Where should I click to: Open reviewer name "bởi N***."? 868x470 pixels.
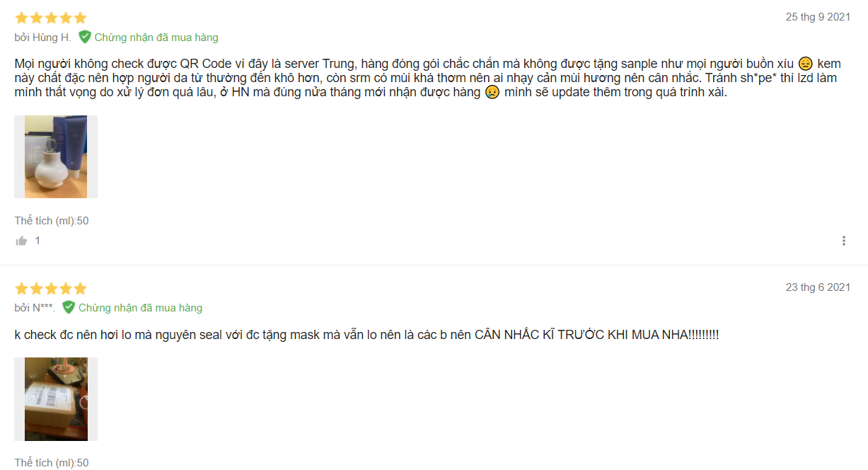tap(35, 308)
